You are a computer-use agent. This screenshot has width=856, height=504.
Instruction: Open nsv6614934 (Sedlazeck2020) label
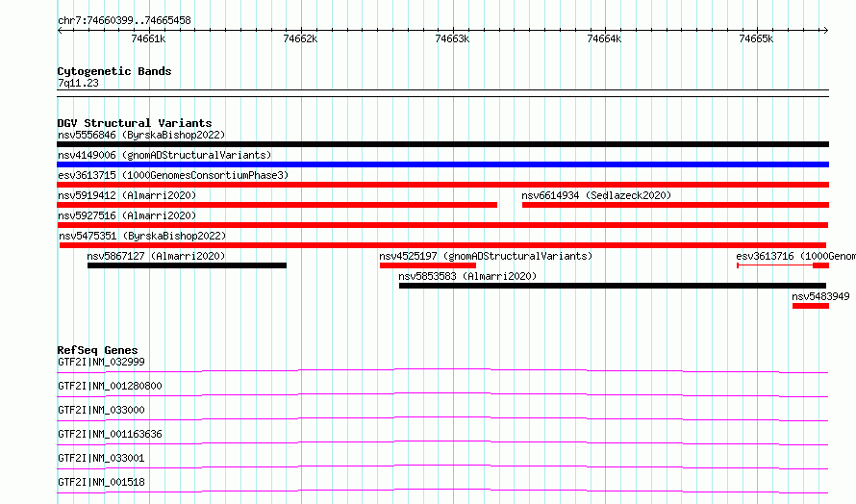(x=596, y=195)
